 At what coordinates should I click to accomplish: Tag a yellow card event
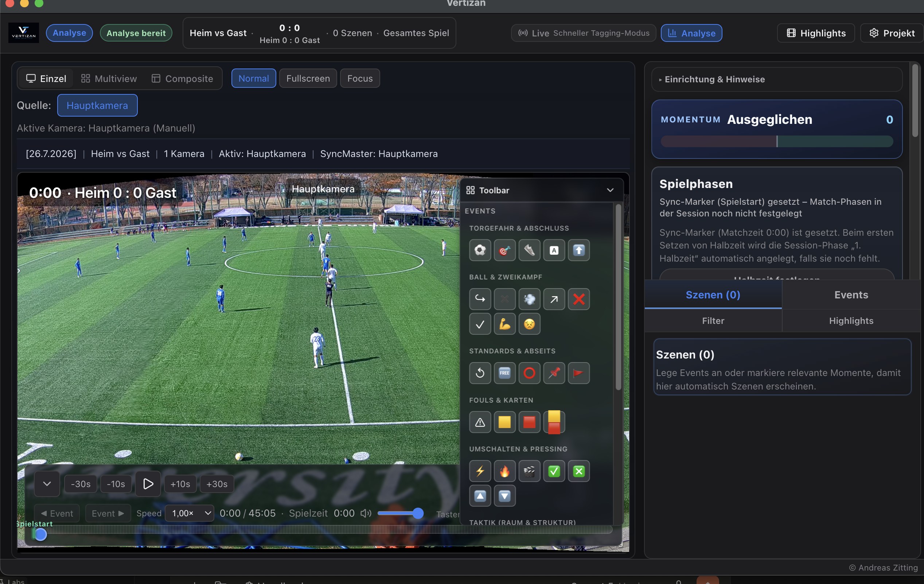tap(504, 422)
